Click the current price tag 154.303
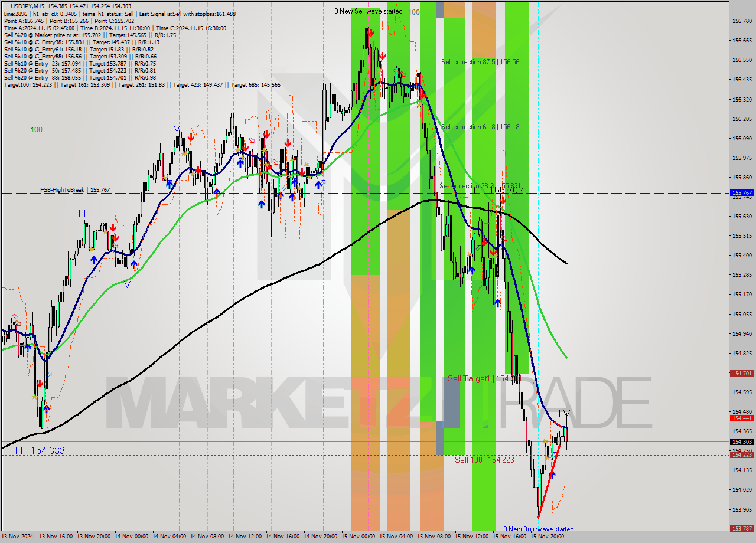 (742, 441)
